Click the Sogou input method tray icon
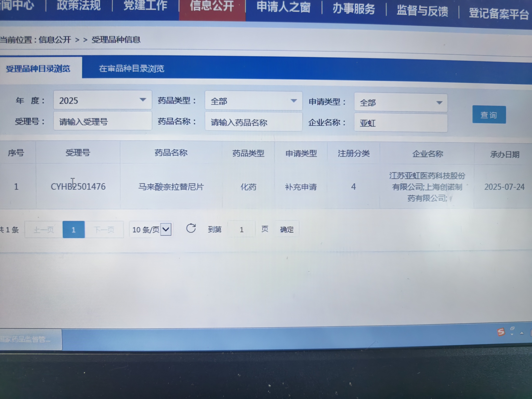 pyautogui.click(x=501, y=332)
